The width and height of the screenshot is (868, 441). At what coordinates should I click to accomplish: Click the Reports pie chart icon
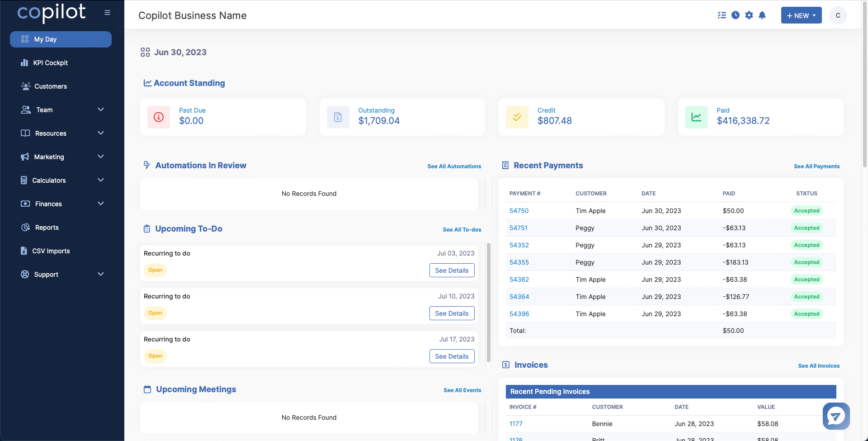click(26, 228)
